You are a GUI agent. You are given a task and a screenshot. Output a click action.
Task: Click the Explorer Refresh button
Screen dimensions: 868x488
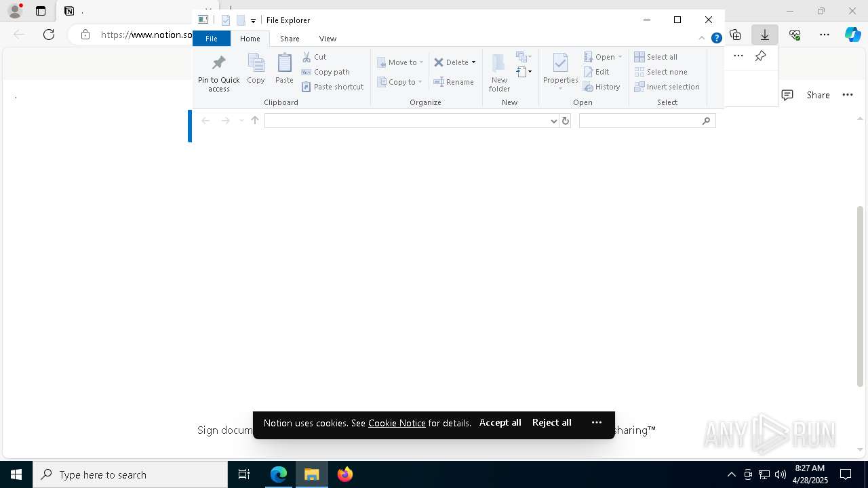[x=566, y=121]
